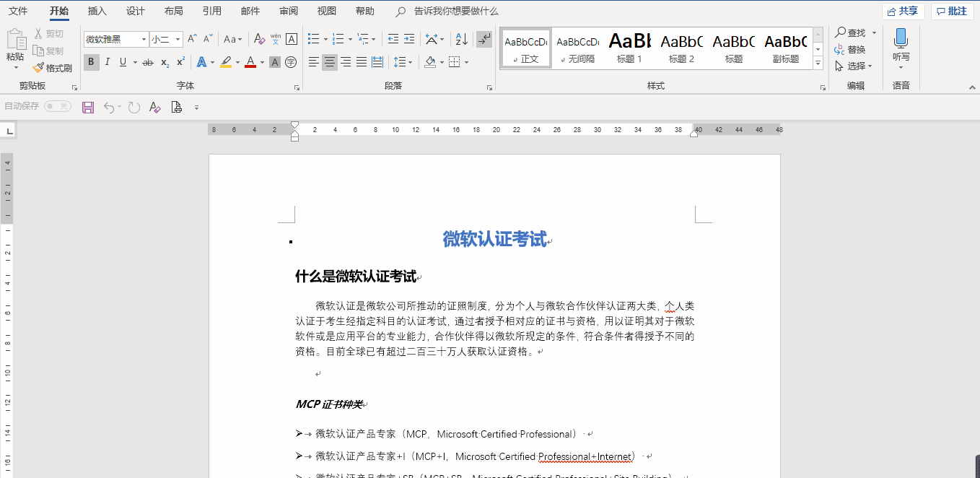Apply red font color
Image resolution: width=980 pixels, height=478 pixels.
click(x=250, y=63)
